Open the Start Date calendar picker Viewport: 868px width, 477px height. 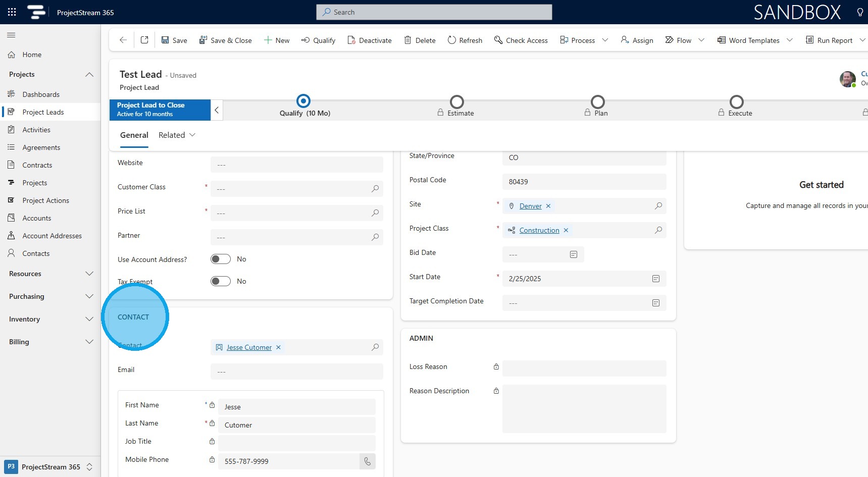point(656,279)
